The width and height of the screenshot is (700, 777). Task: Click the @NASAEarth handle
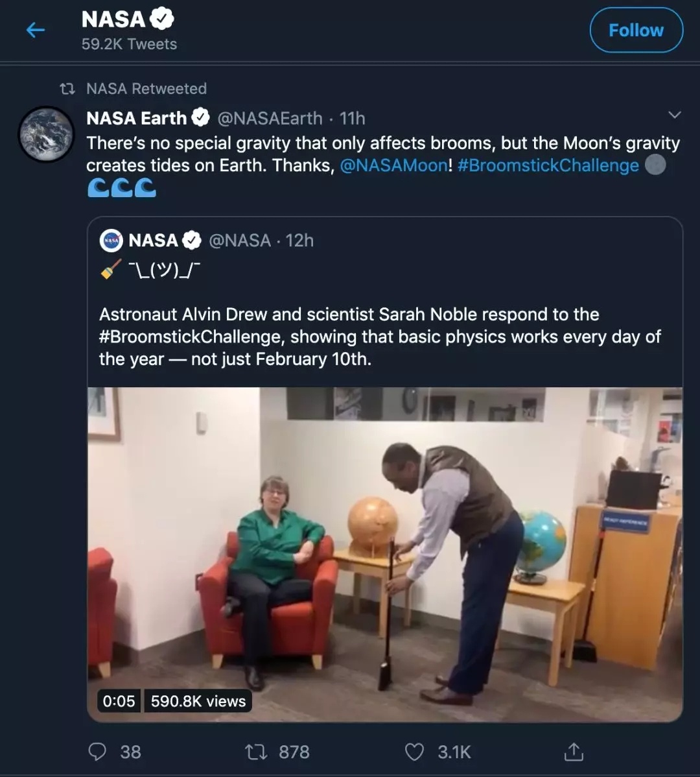coord(270,118)
